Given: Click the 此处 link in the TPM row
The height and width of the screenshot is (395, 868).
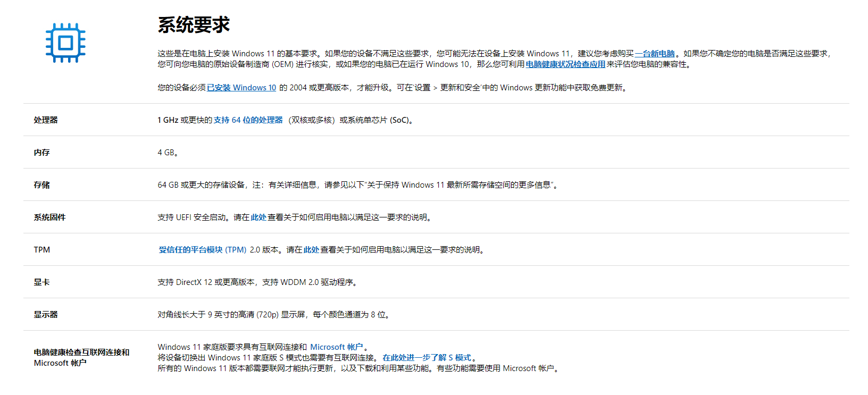Looking at the screenshot, I should (311, 250).
